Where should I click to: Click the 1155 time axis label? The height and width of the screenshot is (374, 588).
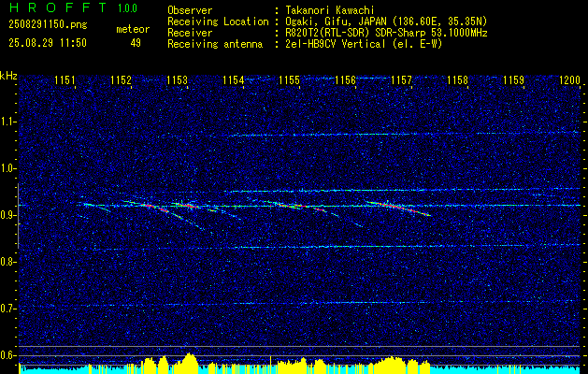[290, 80]
